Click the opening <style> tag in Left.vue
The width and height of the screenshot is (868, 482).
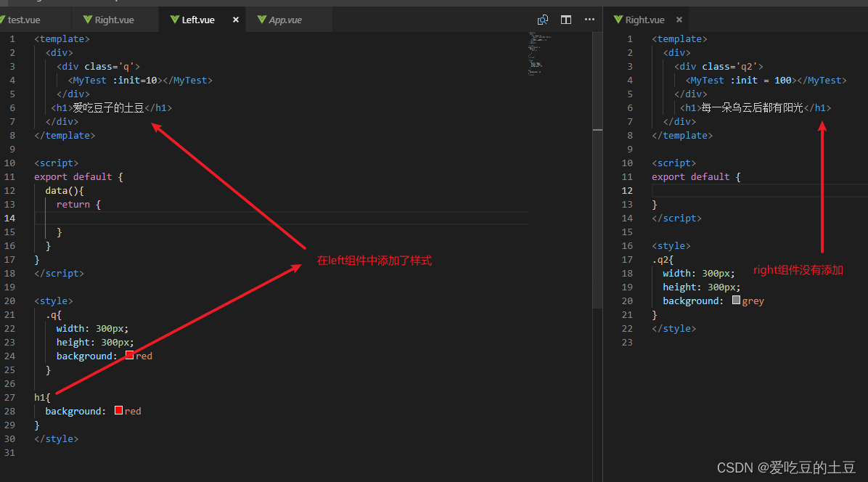[x=54, y=301]
